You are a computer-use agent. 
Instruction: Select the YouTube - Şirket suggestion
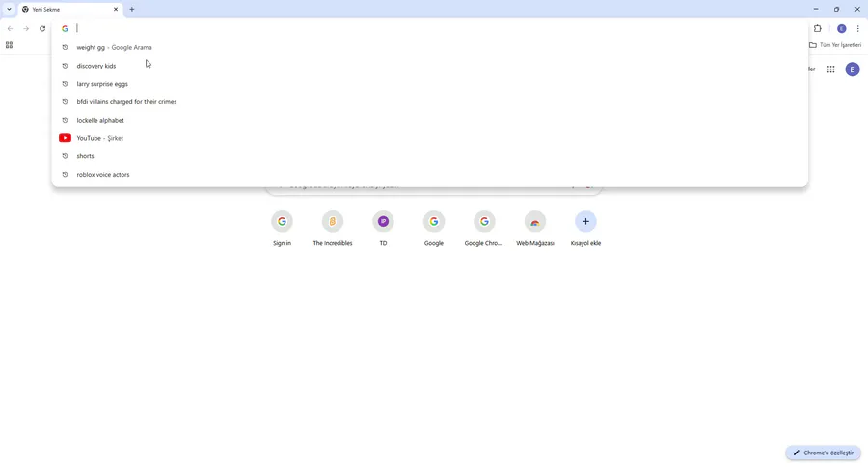pyautogui.click(x=429, y=138)
